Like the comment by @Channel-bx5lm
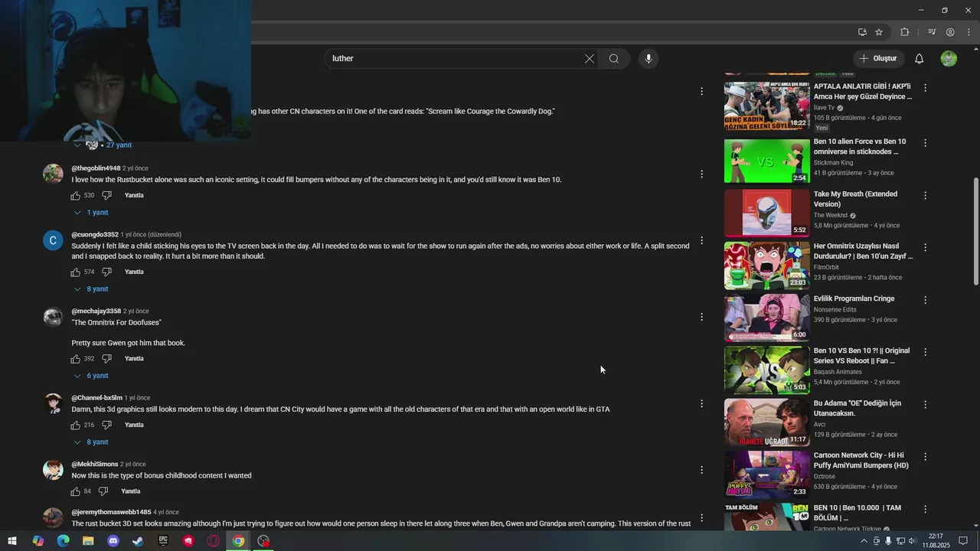This screenshot has height=551, width=980. pyautogui.click(x=76, y=425)
